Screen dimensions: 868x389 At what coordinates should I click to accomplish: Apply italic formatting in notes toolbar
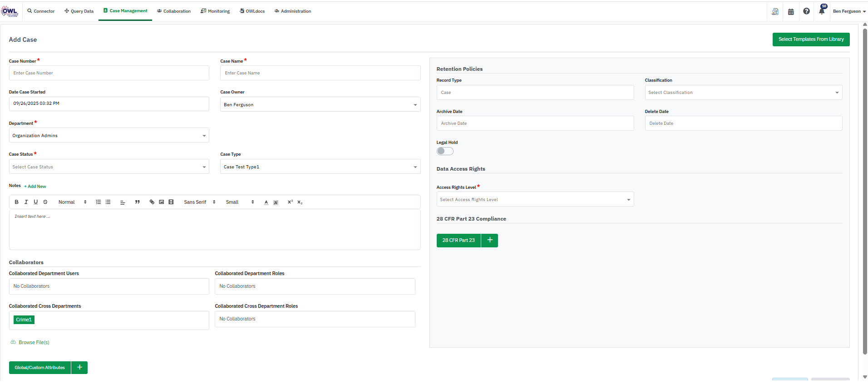[26, 202]
